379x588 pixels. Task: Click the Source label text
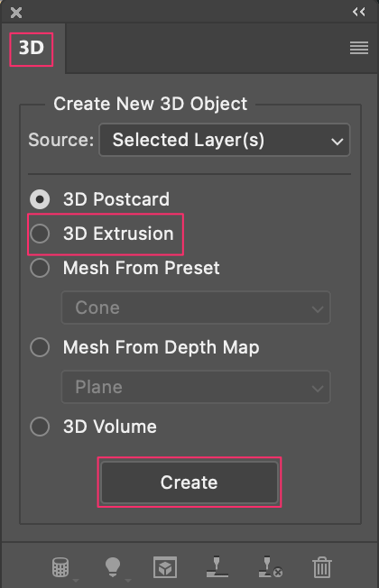click(60, 140)
